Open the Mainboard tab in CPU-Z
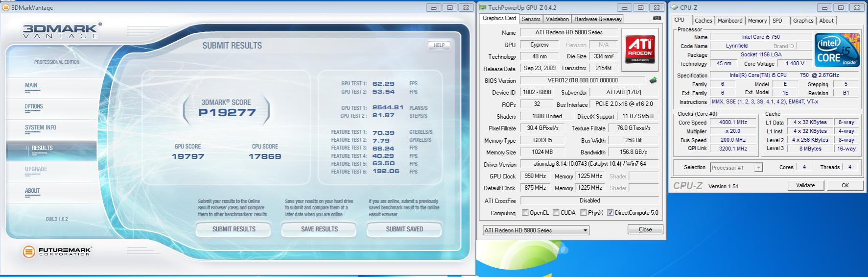 tap(730, 21)
